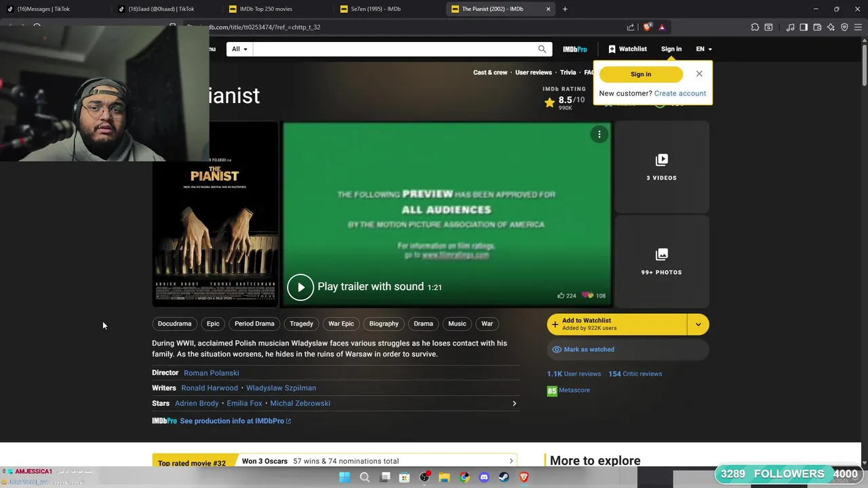Click the tab search icon in browser toolbar
868x488 pixels.
click(768, 27)
